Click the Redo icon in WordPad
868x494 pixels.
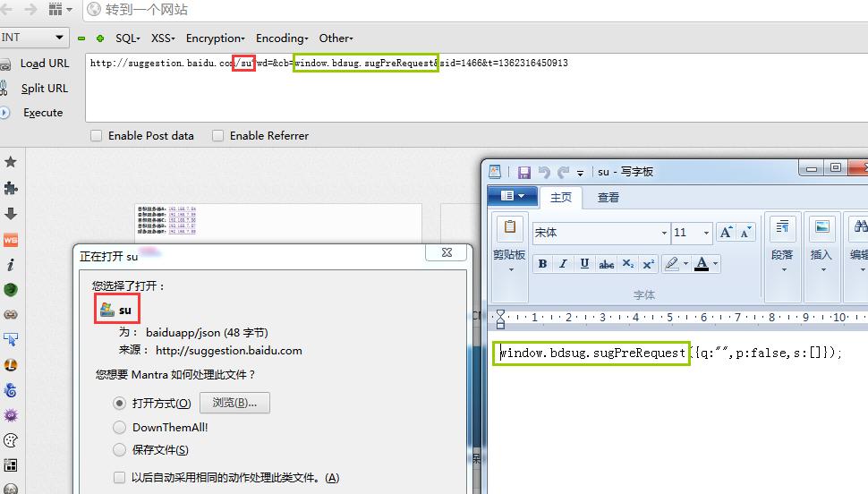pos(563,172)
